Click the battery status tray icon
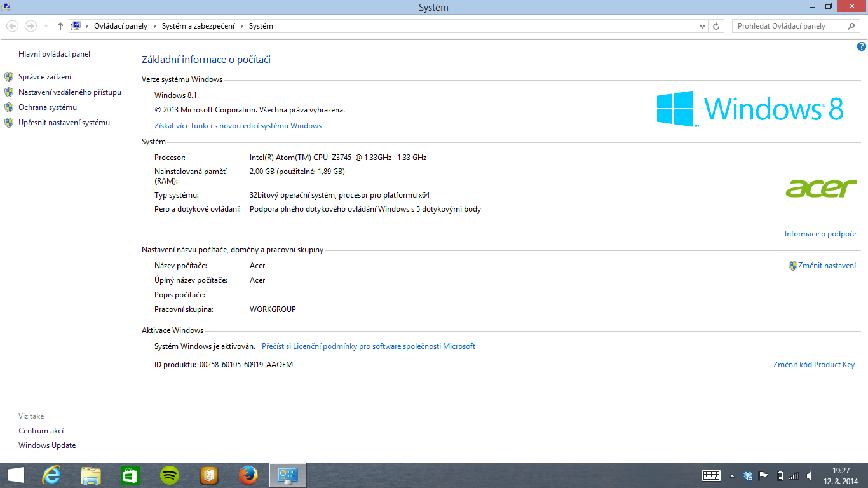 click(780, 475)
